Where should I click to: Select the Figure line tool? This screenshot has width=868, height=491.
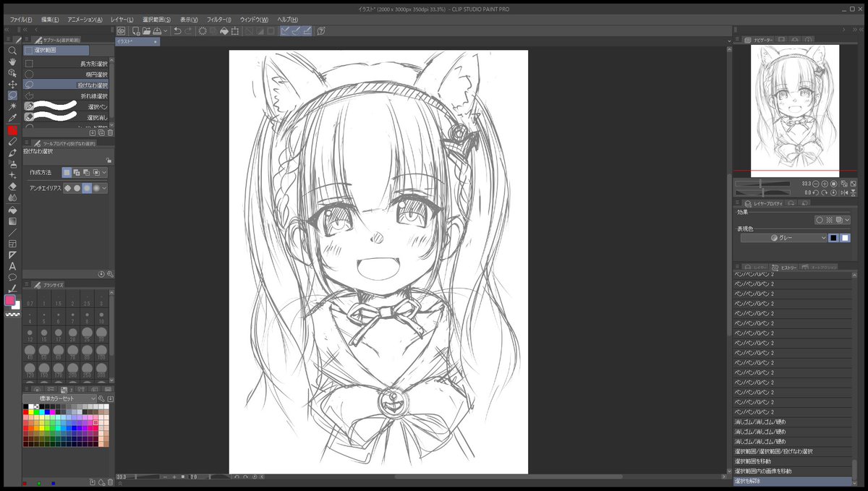pyautogui.click(x=12, y=233)
